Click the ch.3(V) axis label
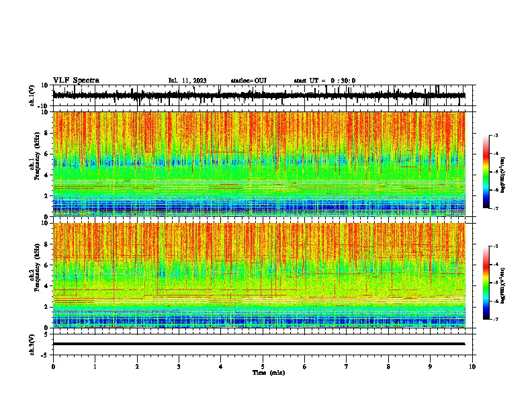Screen dimensions: 532x411 [32, 345]
